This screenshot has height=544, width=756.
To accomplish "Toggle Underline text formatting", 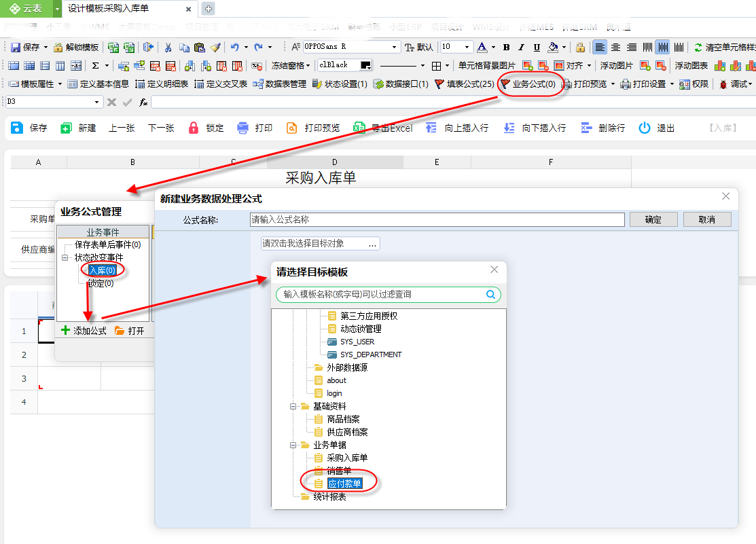I will coord(537,47).
